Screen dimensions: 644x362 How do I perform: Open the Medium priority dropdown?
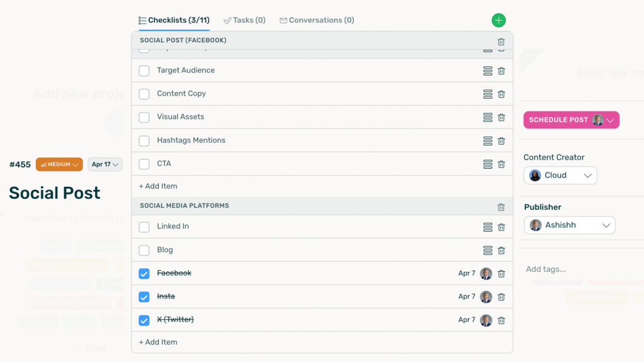click(59, 164)
